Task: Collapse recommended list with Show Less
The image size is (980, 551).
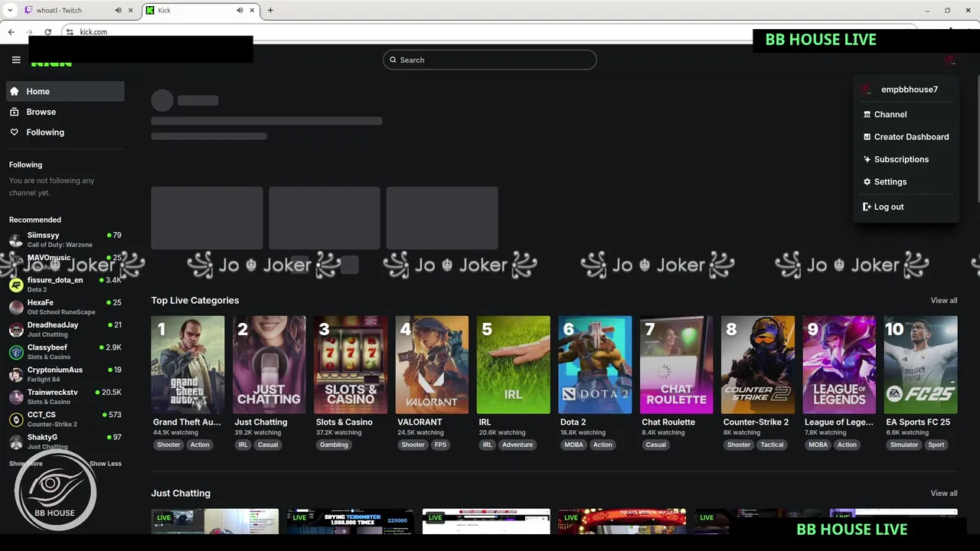Action: tap(105, 464)
